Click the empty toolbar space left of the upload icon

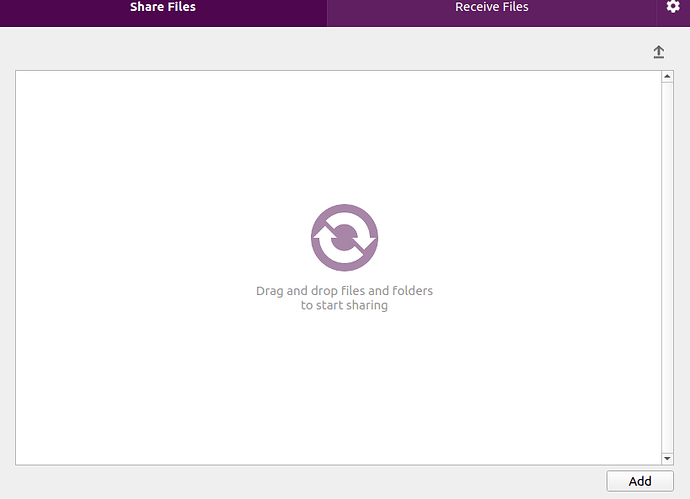(400, 52)
